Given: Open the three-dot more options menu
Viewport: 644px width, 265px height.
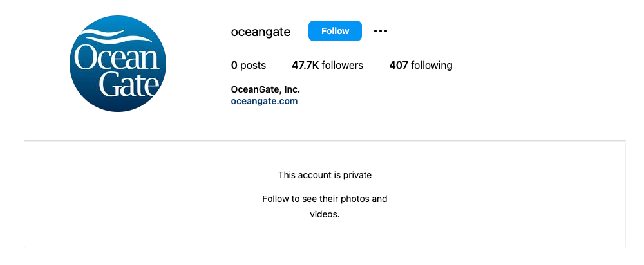Looking at the screenshot, I should 381,31.
